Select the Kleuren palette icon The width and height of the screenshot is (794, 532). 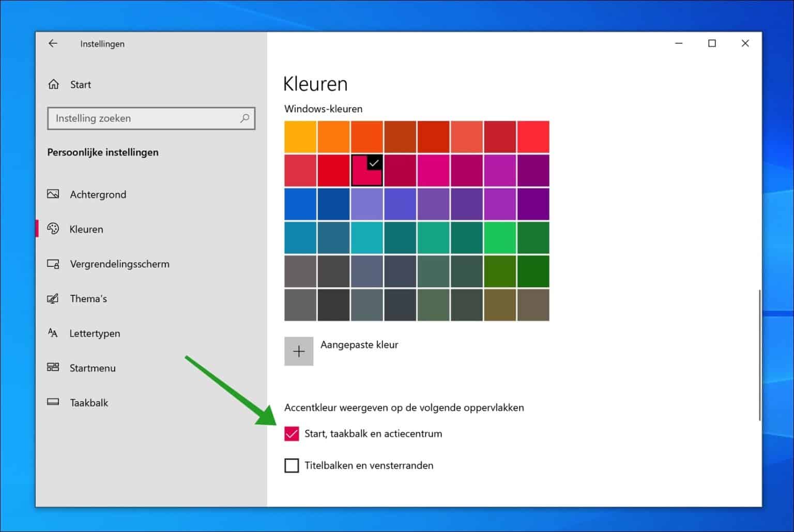click(x=53, y=229)
